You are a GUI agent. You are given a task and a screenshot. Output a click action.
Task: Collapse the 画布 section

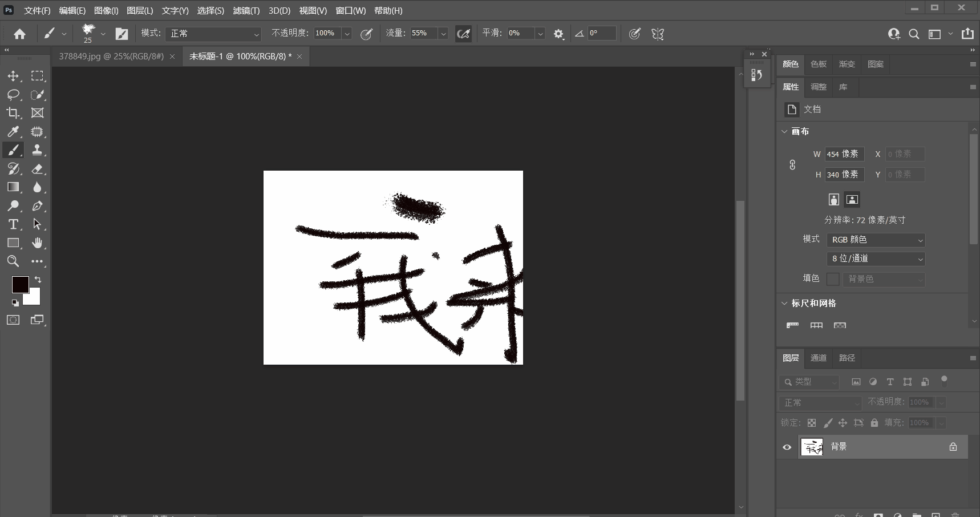click(x=784, y=131)
